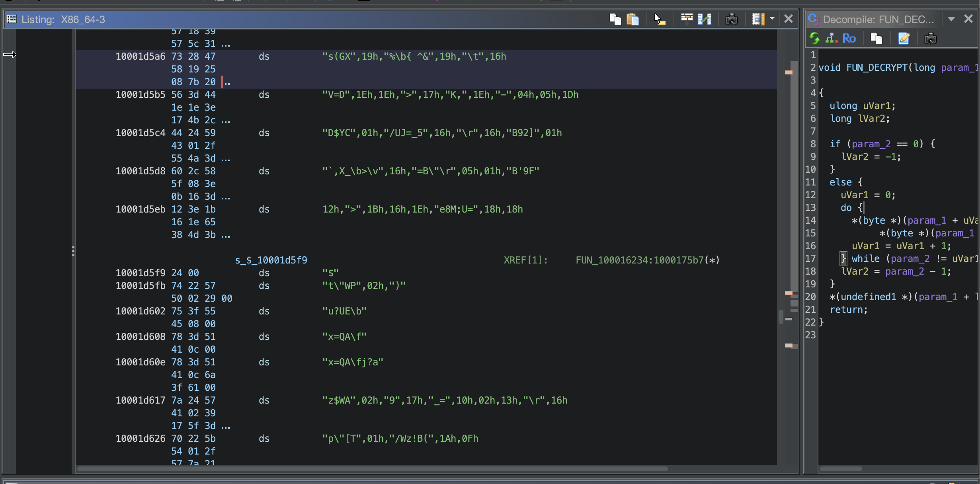Click 'lVar2 = -1;' line in decompiler
This screenshot has width=980, height=484.
(871, 157)
